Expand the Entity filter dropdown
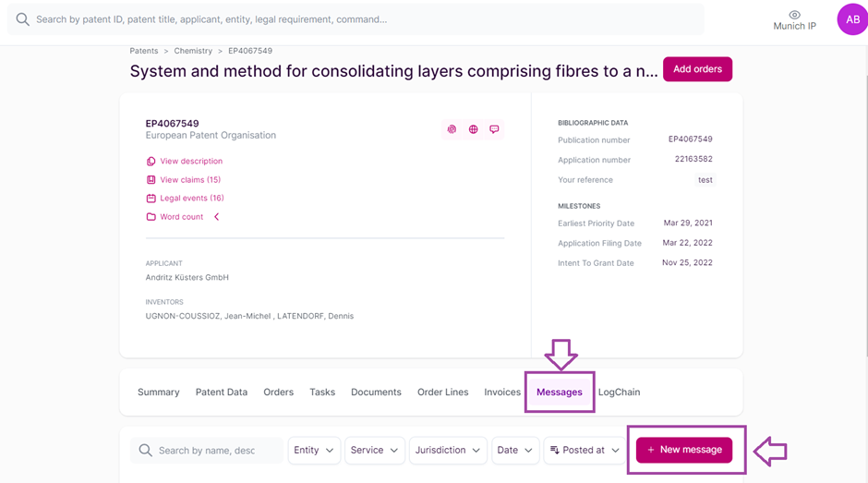The height and width of the screenshot is (483, 868). click(314, 451)
